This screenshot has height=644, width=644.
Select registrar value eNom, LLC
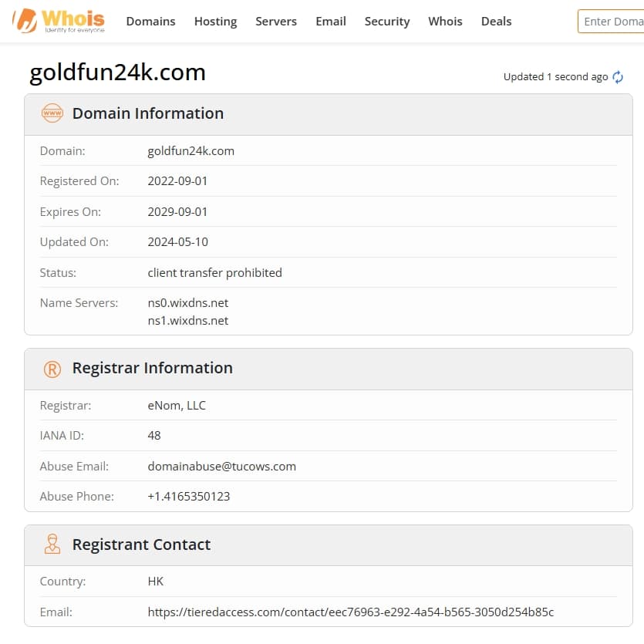click(x=177, y=406)
